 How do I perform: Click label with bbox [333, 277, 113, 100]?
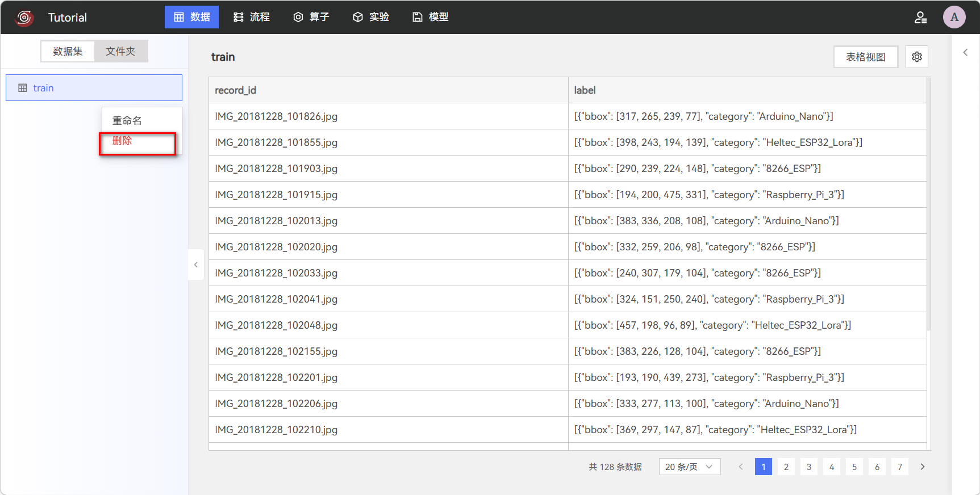(x=748, y=404)
